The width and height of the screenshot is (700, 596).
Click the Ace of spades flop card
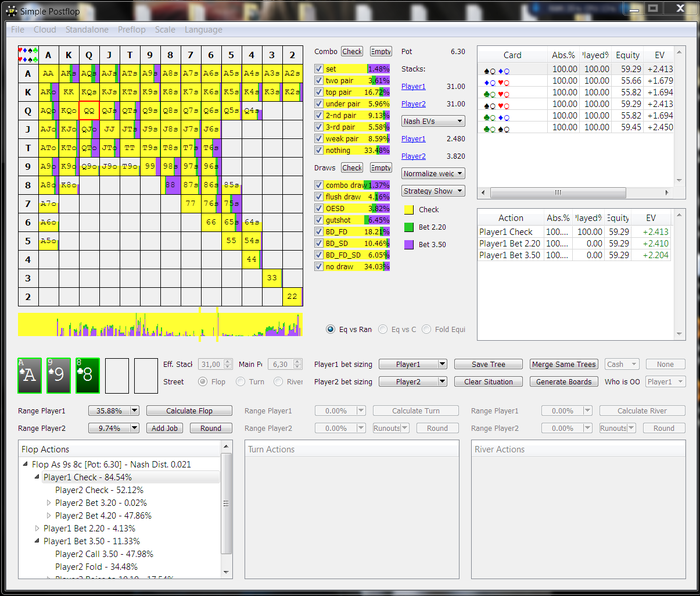pyautogui.click(x=30, y=375)
